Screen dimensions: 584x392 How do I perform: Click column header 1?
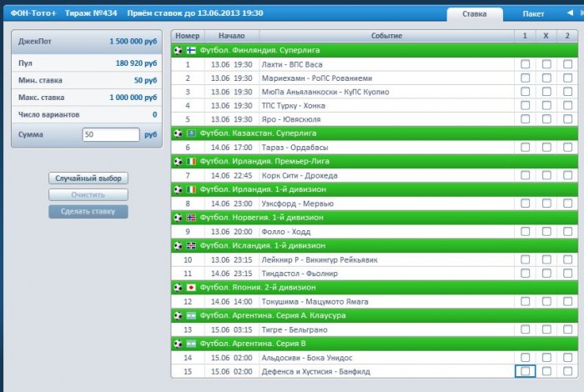525,36
